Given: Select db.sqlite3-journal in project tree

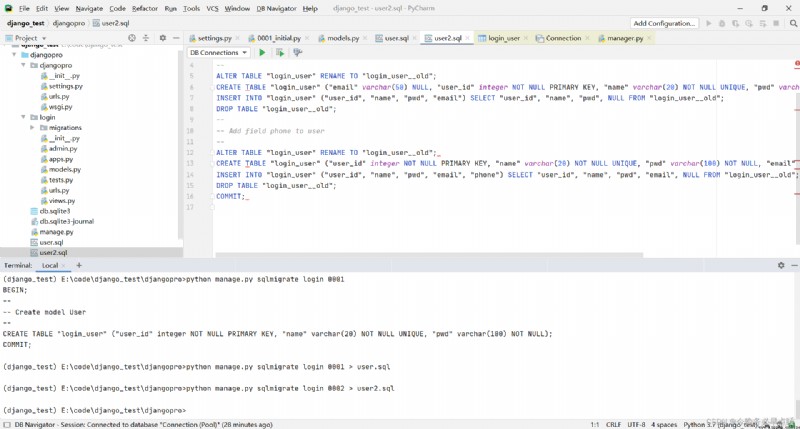Looking at the screenshot, I should pos(66,221).
